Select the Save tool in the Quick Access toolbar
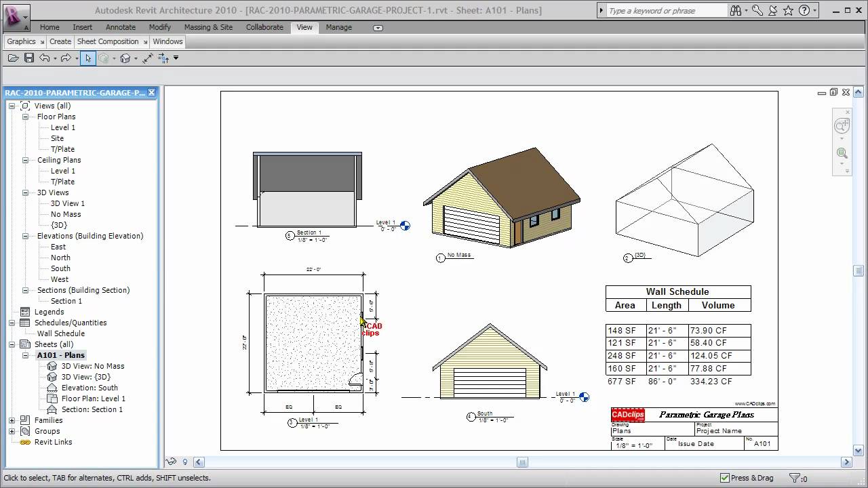 point(29,58)
